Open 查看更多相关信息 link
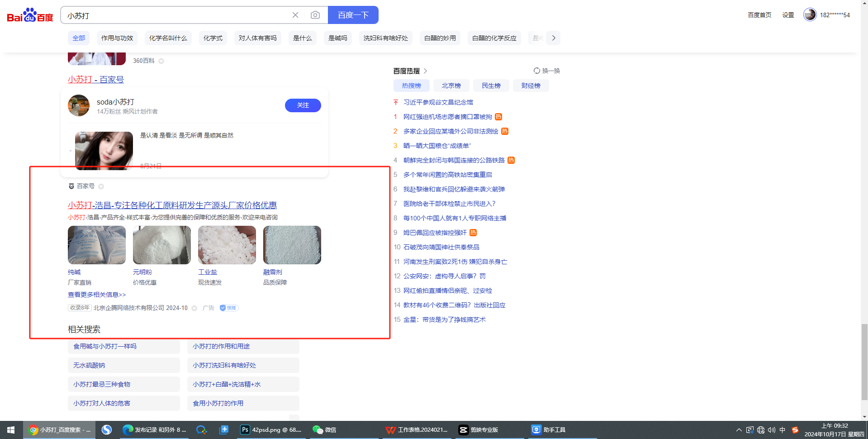868x439 pixels. click(97, 295)
